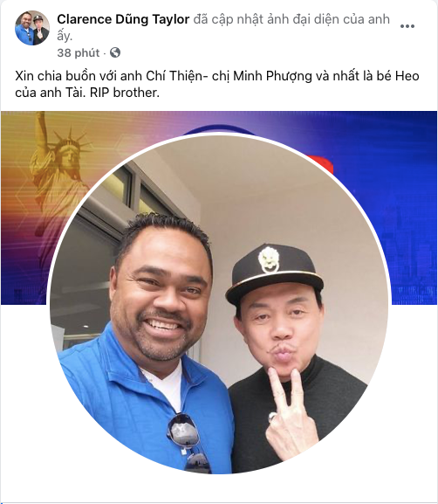View the large circular profile photo

pyautogui.click(x=219, y=304)
